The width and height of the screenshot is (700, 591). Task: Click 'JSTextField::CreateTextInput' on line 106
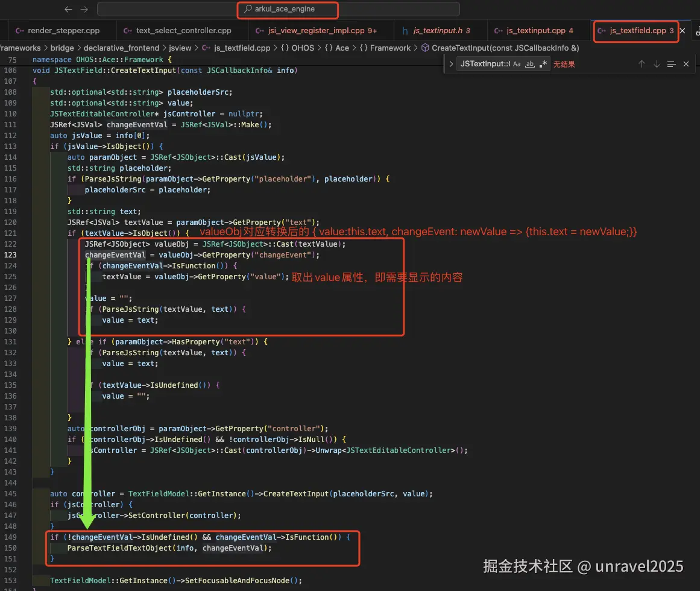pos(115,71)
